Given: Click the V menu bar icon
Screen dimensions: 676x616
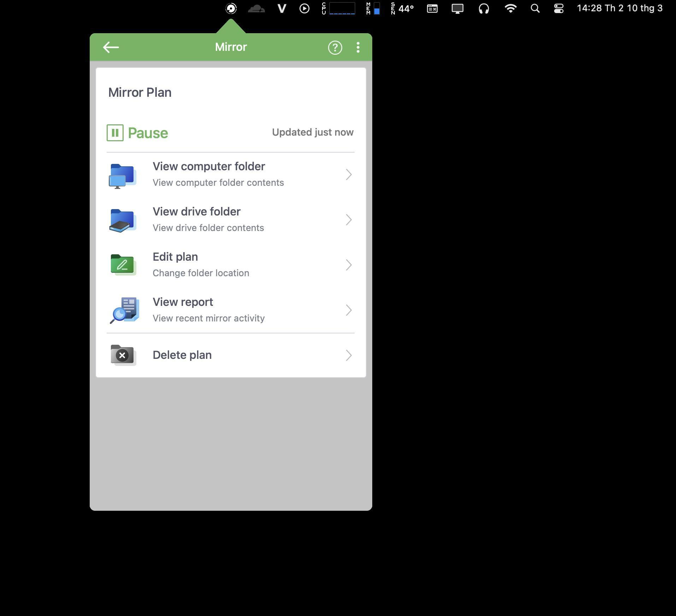Looking at the screenshot, I should (x=281, y=8).
